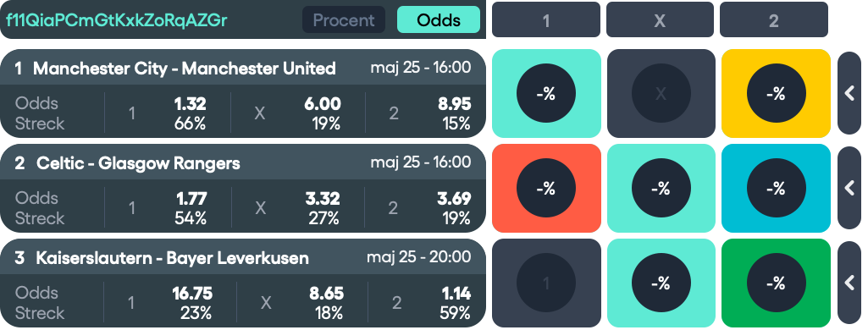The image size is (868, 330).
Task: Expand row chevron for Celtic match
Action: (x=849, y=188)
